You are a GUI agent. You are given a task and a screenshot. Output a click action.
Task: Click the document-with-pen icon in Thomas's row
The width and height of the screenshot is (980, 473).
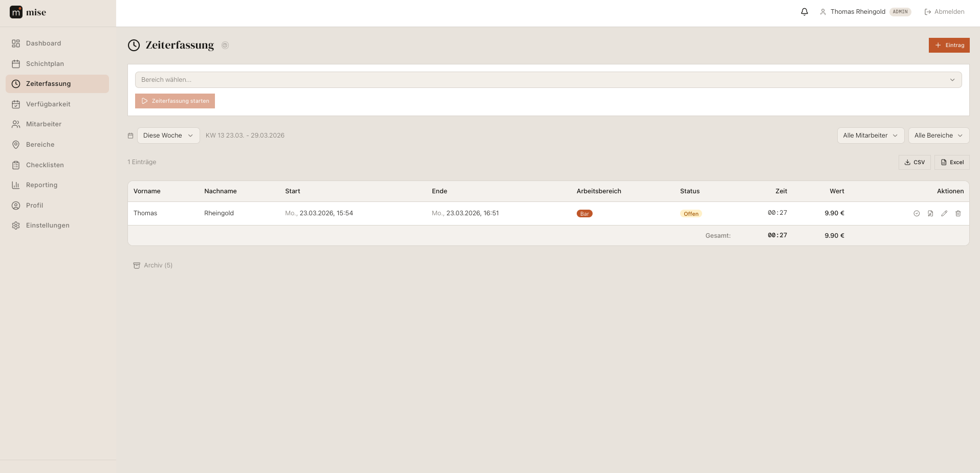930,214
